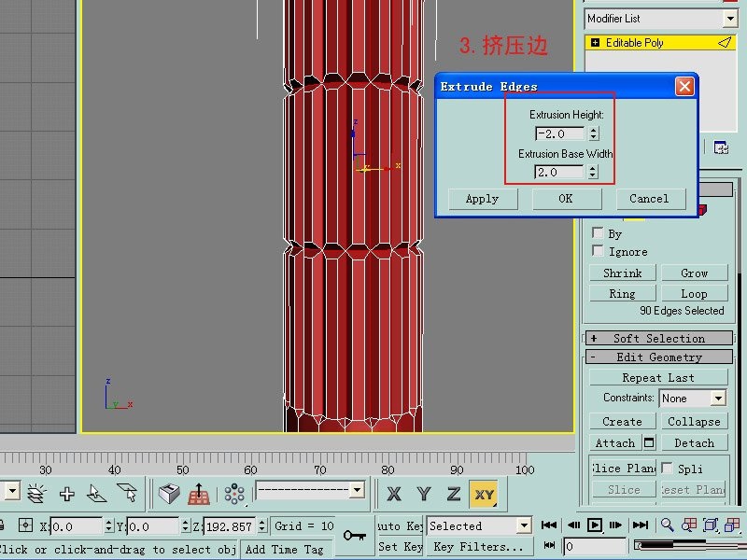747x560 pixels.
Task: Click the Attach button
Action: (615, 442)
